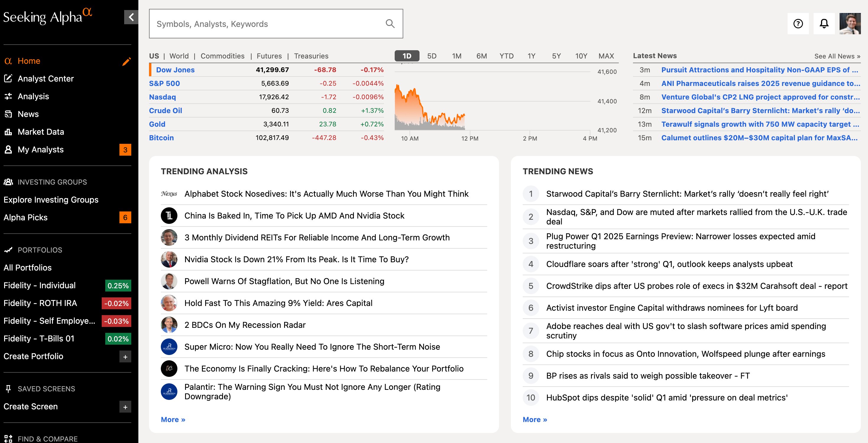
Task: Click More under Trending News
Action: [x=535, y=419]
